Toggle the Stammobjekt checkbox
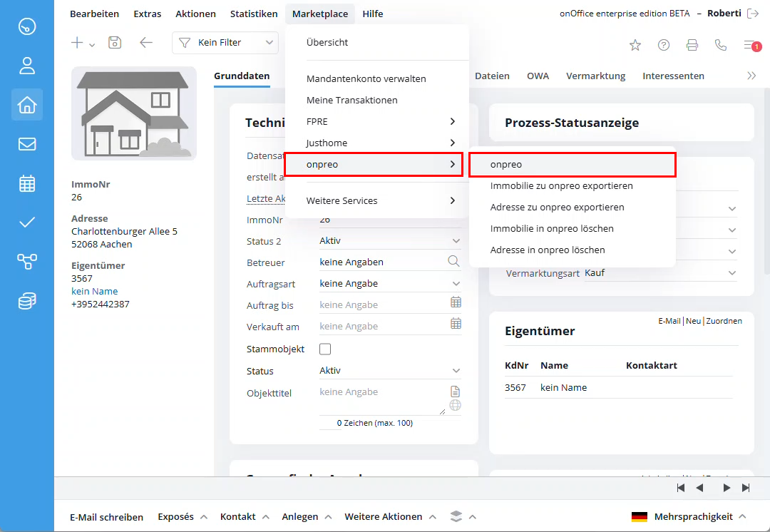Image resolution: width=770 pixels, height=532 pixels. click(325, 349)
